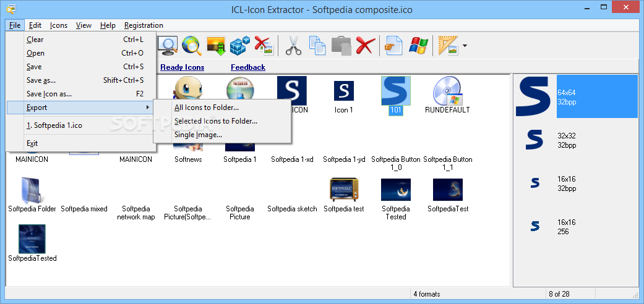Screen dimensions: 644x304
Task: Select the 16x16 32bpp format
Action: (576, 184)
